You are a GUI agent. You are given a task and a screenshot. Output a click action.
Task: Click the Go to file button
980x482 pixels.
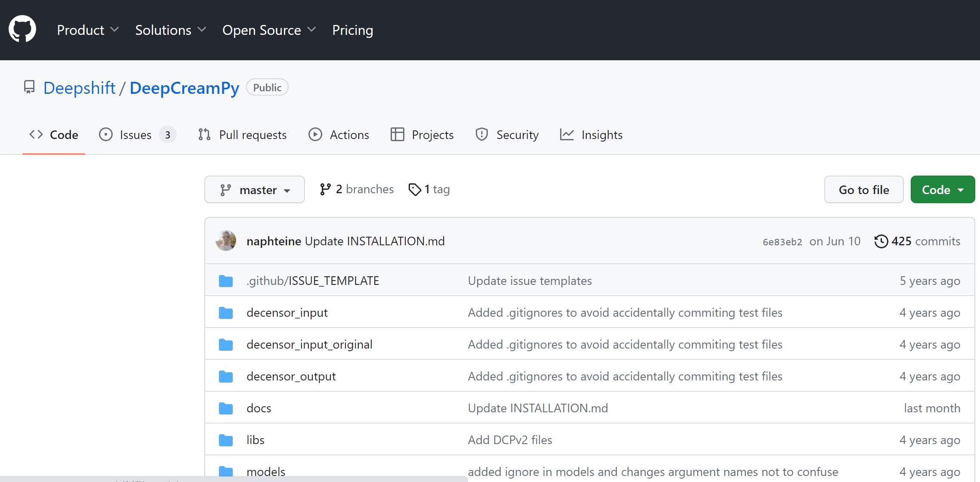pos(864,189)
